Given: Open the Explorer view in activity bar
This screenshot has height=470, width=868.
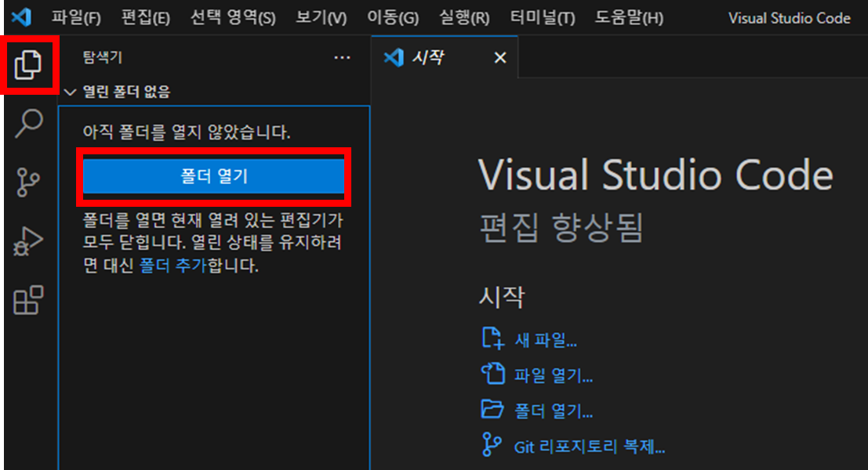Looking at the screenshot, I should point(28,65).
